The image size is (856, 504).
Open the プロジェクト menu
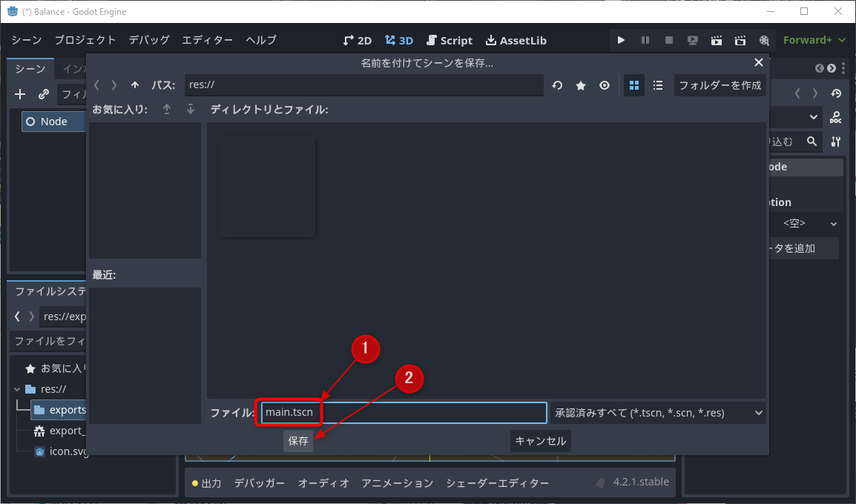click(x=85, y=40)
